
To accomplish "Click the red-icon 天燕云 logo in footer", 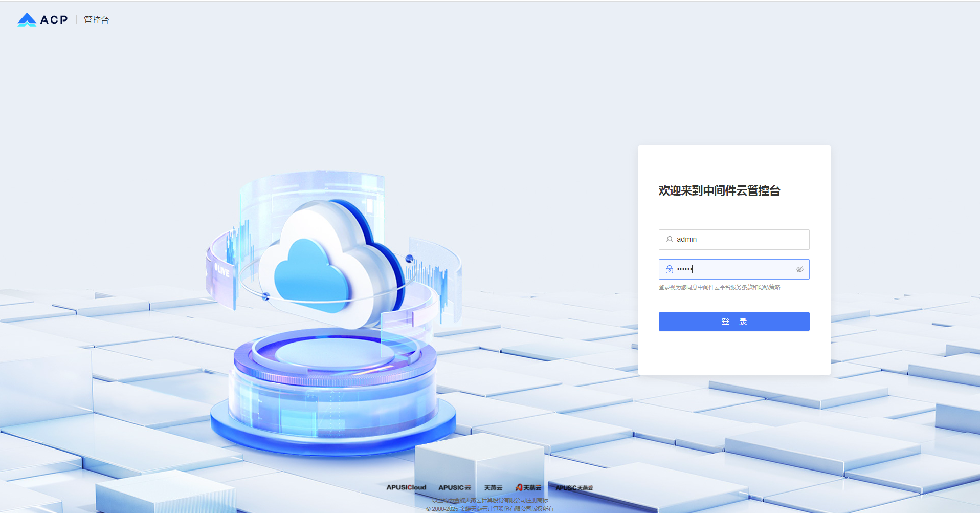I will click(528, 487).
